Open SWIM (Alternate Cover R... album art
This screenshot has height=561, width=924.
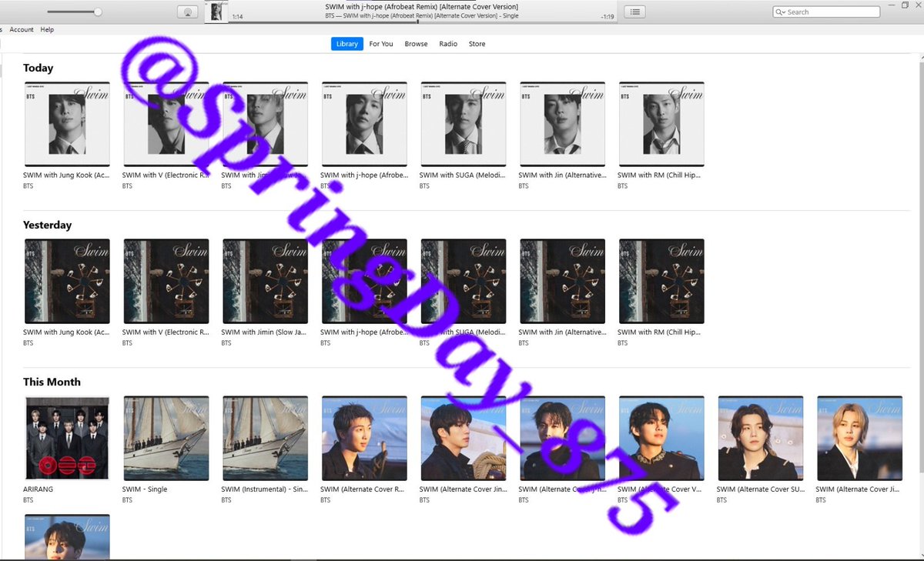[364, 438]
